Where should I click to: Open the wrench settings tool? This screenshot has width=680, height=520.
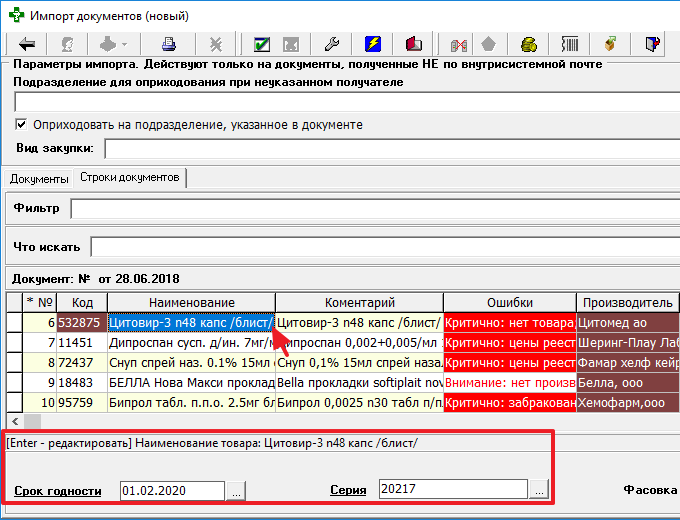pos(332,44)
